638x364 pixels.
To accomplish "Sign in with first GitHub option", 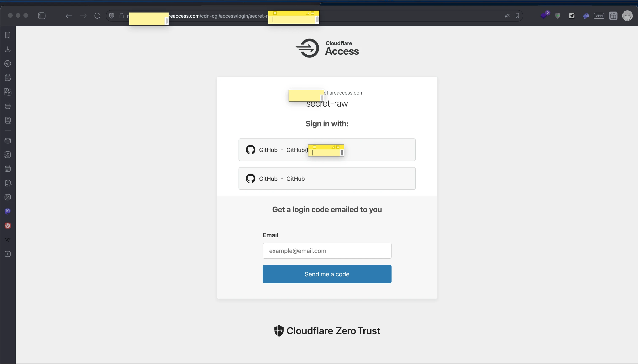I will [327, 150].
